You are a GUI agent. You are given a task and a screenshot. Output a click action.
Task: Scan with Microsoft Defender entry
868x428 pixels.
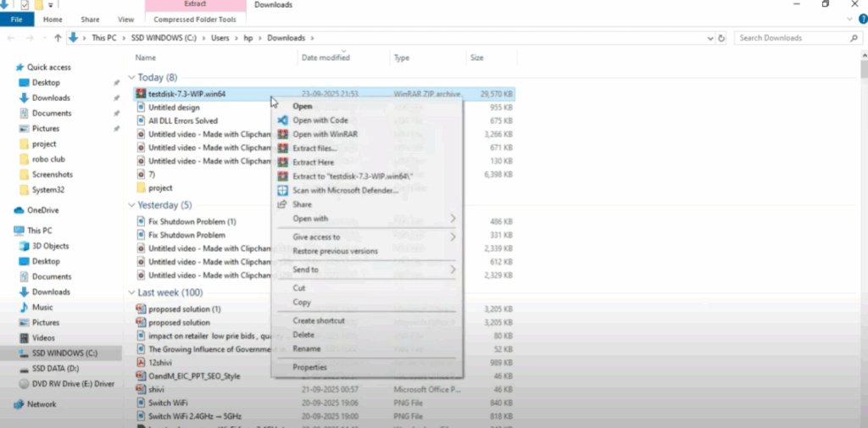pyautogui.click(x=345, y=191)
